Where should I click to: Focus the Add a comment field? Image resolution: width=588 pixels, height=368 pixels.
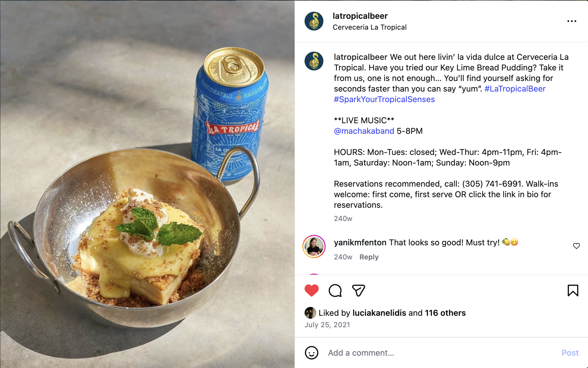(441, 353)
